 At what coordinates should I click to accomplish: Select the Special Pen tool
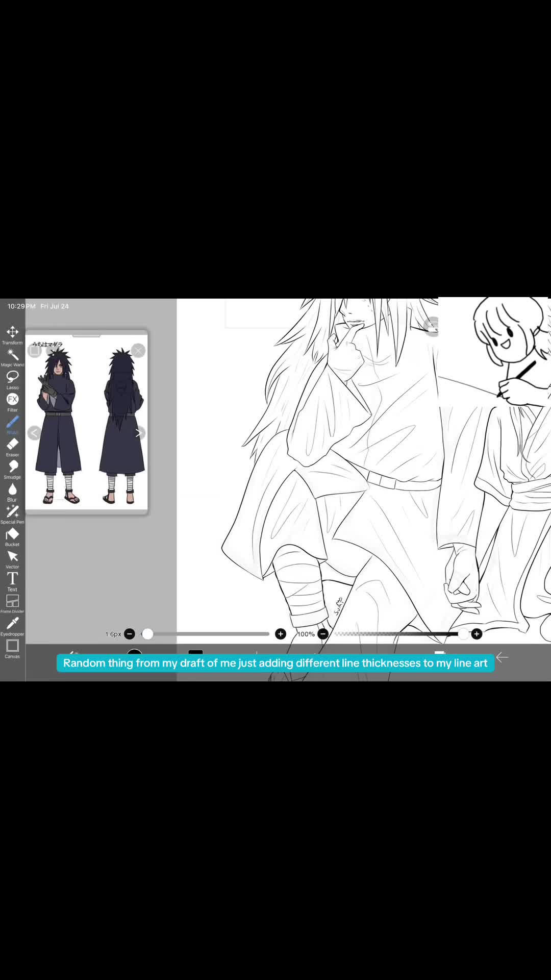pyautogui.click(x=12, y=514)
